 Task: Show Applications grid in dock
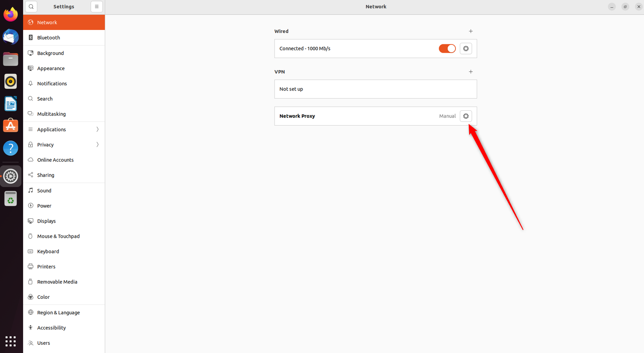11,341
